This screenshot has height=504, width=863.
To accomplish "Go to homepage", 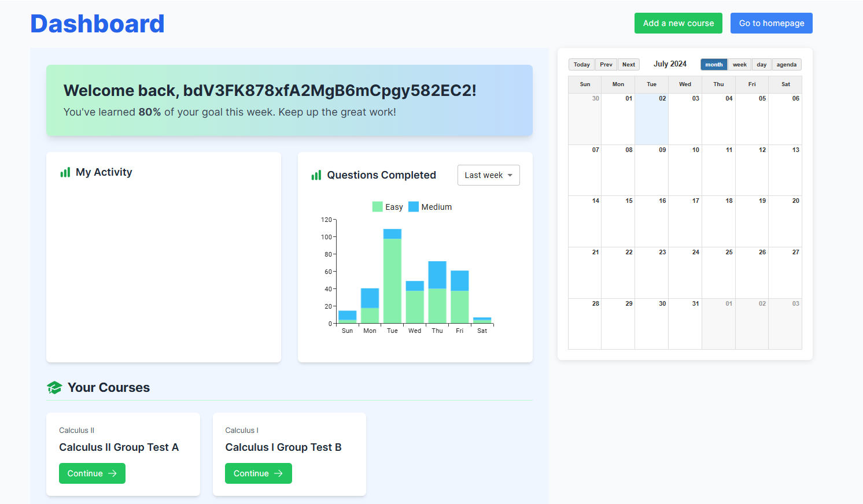I will point(771,23).
